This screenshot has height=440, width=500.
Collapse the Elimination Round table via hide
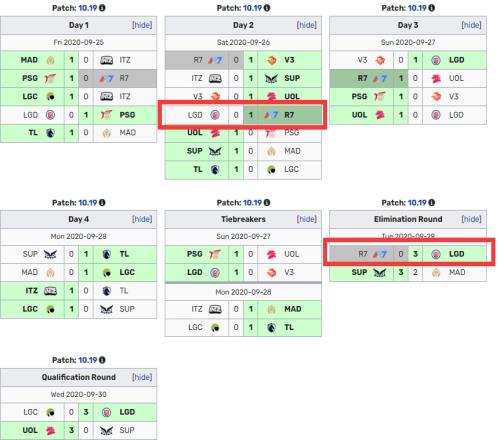pos(471,219)
